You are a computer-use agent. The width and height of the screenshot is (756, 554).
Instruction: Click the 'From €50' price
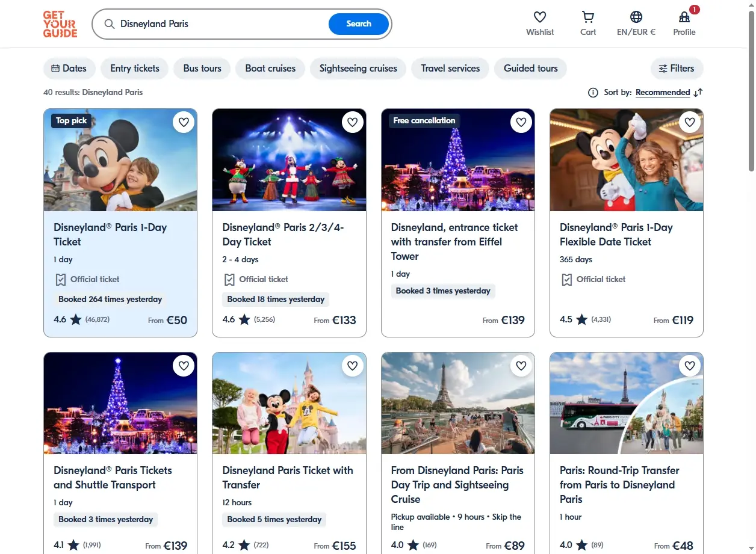(x=168, y=320)
